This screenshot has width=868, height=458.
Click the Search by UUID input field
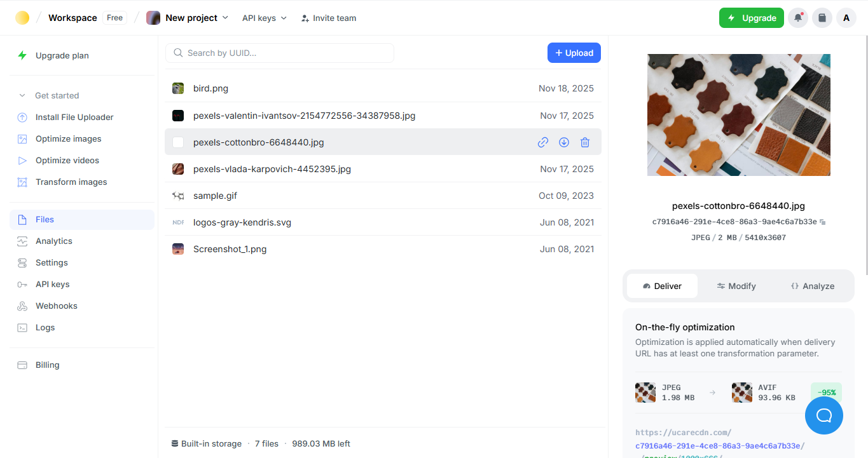[280, 53]
